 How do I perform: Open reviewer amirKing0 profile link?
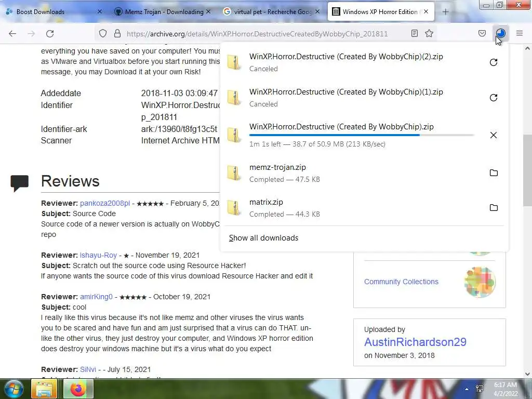(96, 297)
